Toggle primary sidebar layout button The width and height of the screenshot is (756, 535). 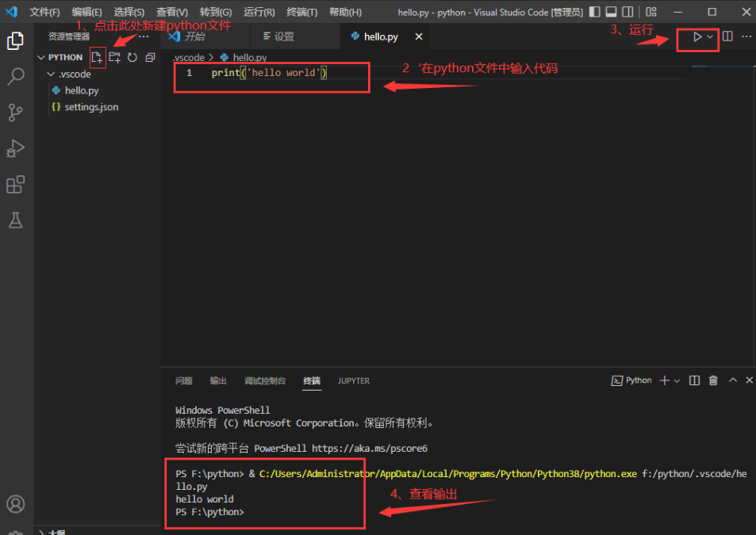point(594,12)
